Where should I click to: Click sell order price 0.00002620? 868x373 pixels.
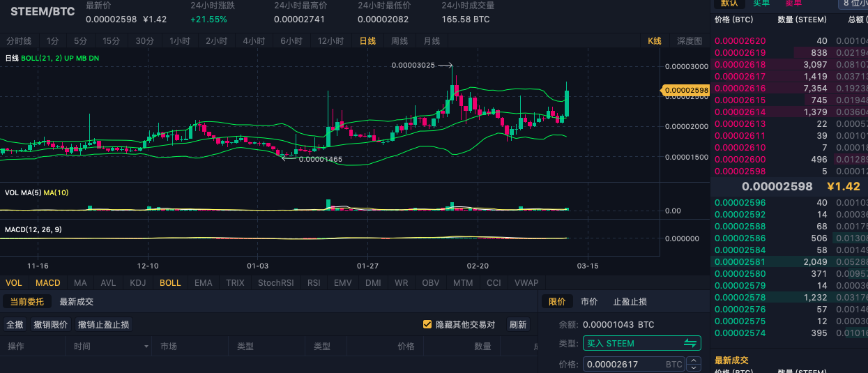(740, 41)
